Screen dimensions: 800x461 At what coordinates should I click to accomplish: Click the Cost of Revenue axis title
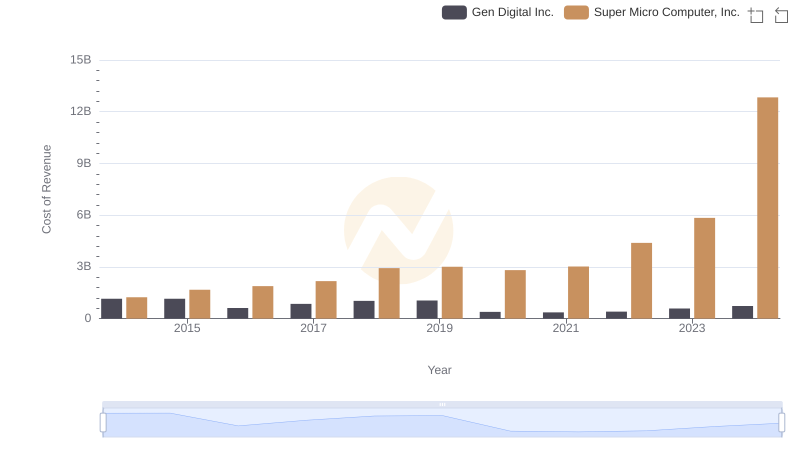(46, 189)
